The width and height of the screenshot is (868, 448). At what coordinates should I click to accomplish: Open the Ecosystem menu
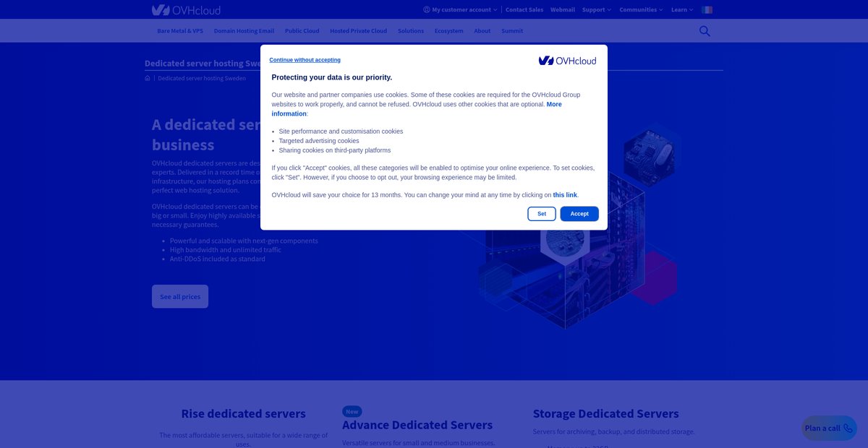tap(448, 31)
